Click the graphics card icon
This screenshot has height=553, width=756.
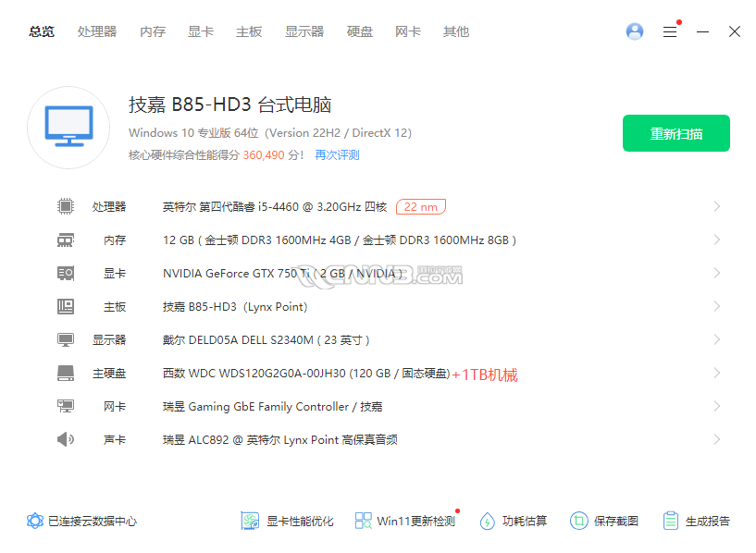66,273
